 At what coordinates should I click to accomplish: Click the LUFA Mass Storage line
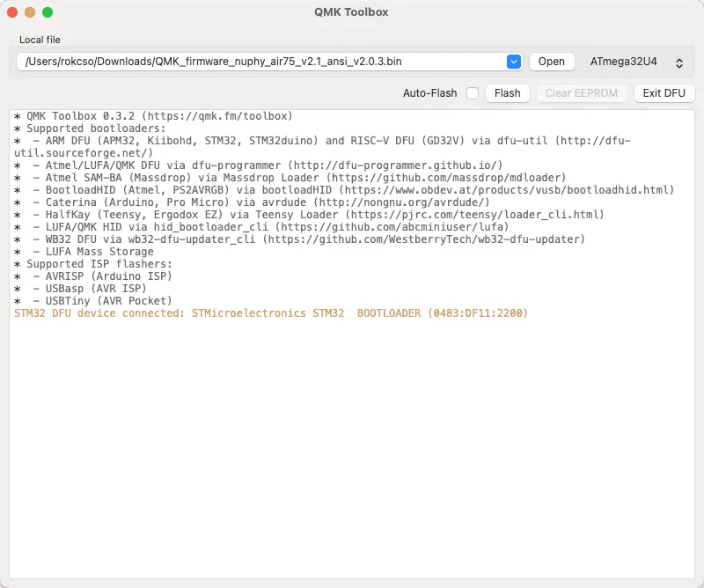coord(84,252)
